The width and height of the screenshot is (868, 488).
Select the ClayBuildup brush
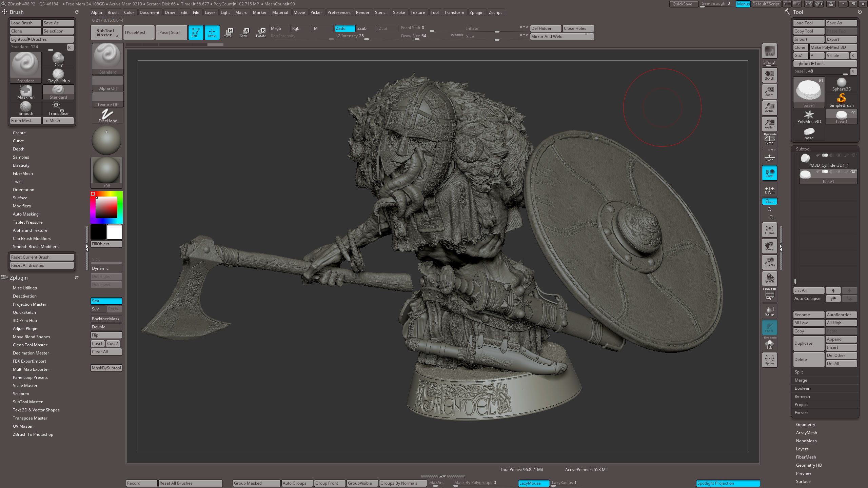(x=58, y=76)
